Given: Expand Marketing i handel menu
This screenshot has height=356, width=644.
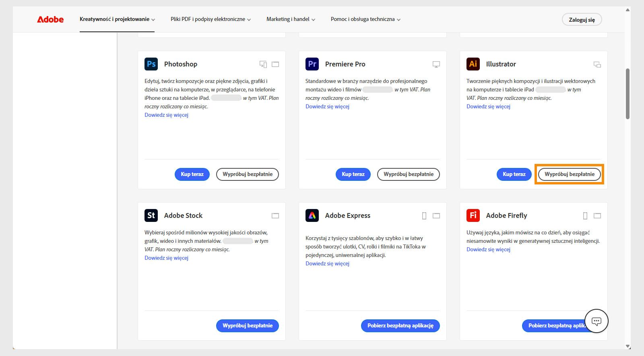Looking at the screenshot, I should [291, 19].
